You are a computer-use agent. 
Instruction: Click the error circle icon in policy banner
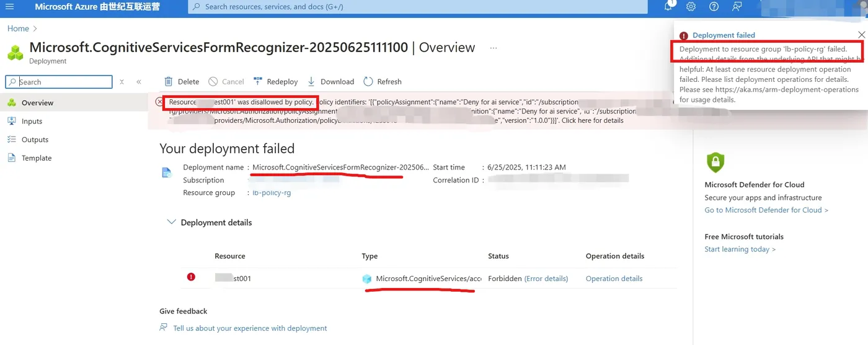tap(160, 102)
